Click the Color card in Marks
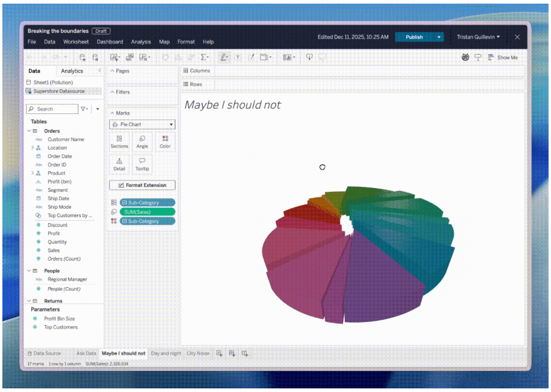The width and height of the screenshot is (551, 392). point(165,142)
